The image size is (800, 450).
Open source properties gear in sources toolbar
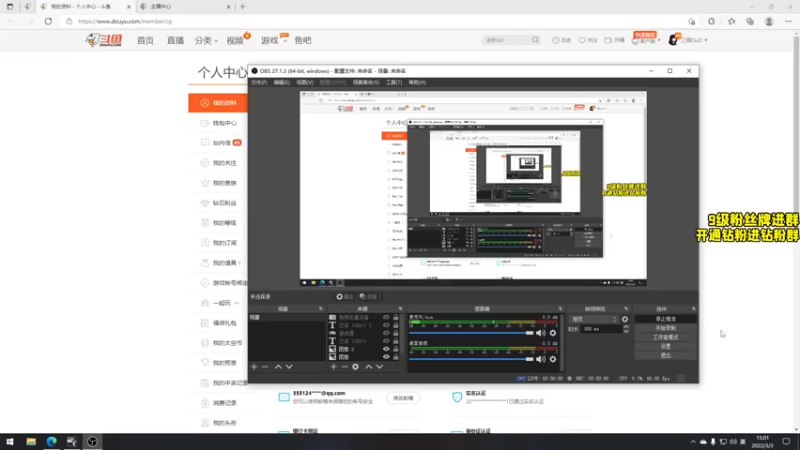[x=356, y=366]
